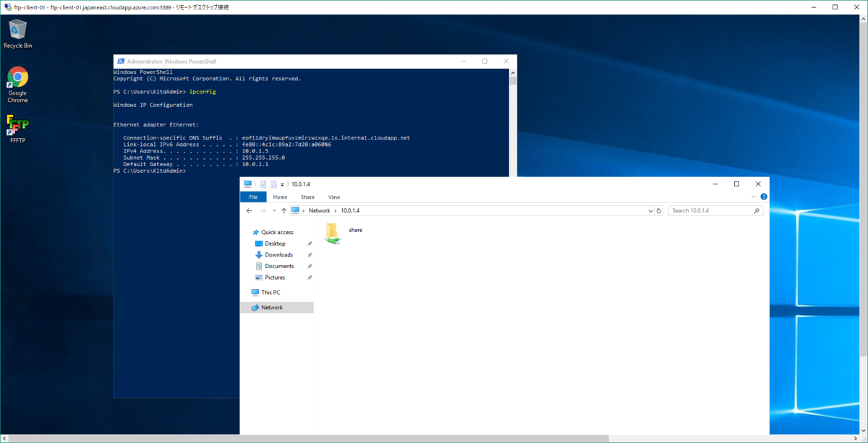This screenshot has height=443, width=868.
Task: Click the PowerShell vertical scrollbar thumb
Action: tap(513, 80)
